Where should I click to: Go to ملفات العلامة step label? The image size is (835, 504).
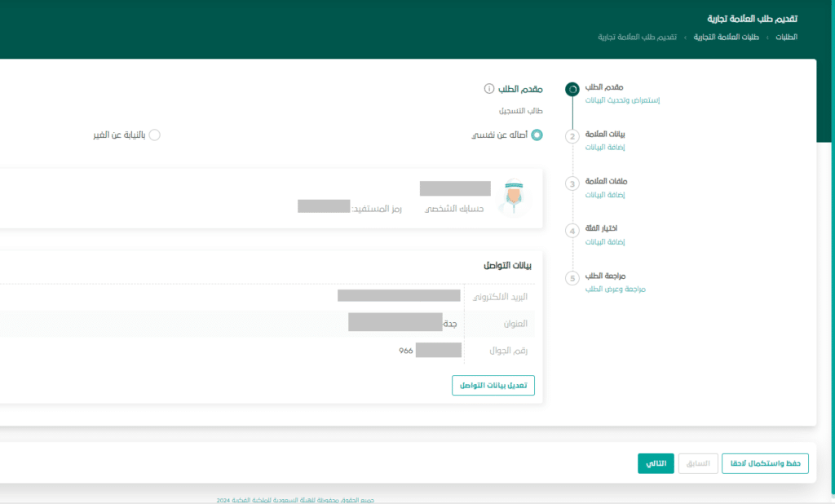606,181
